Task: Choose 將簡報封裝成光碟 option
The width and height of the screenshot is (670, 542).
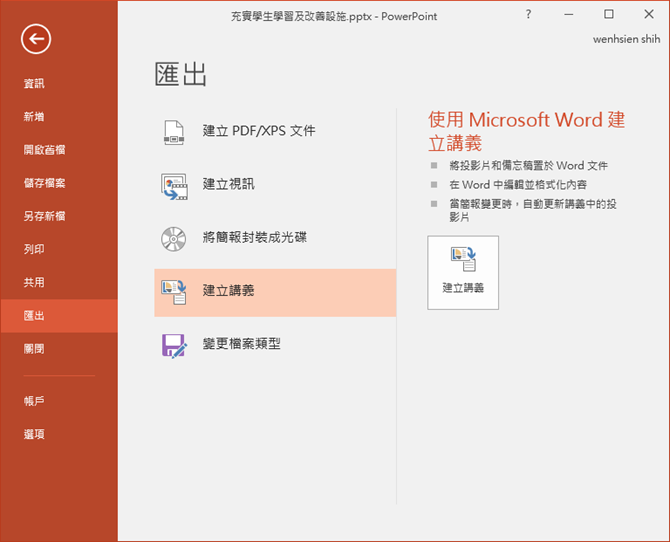Action: pyautogui.click(x=275, y=239)
